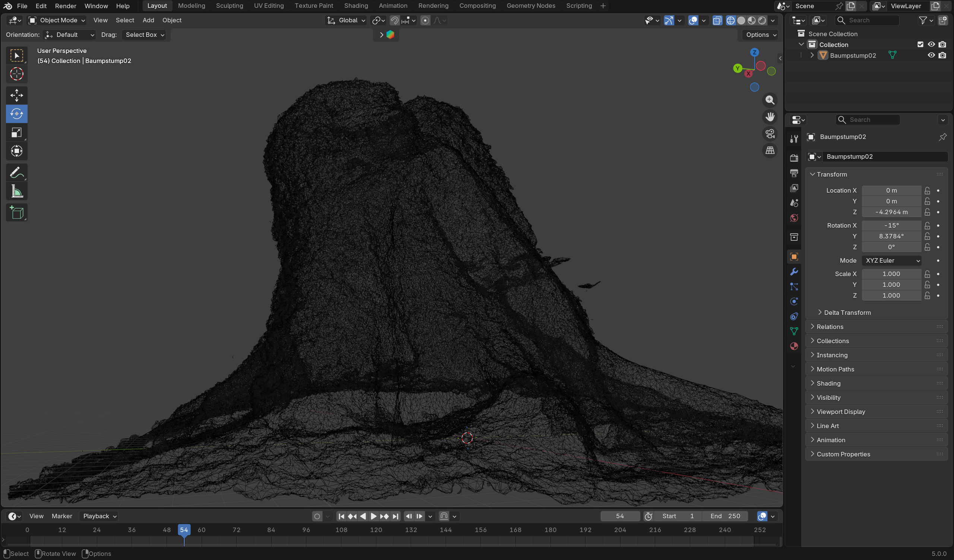Viewport: 954px width, 560px height.
Task: Open the XYZ Euler rotation mode dropdown
Action: pos(891,260)
